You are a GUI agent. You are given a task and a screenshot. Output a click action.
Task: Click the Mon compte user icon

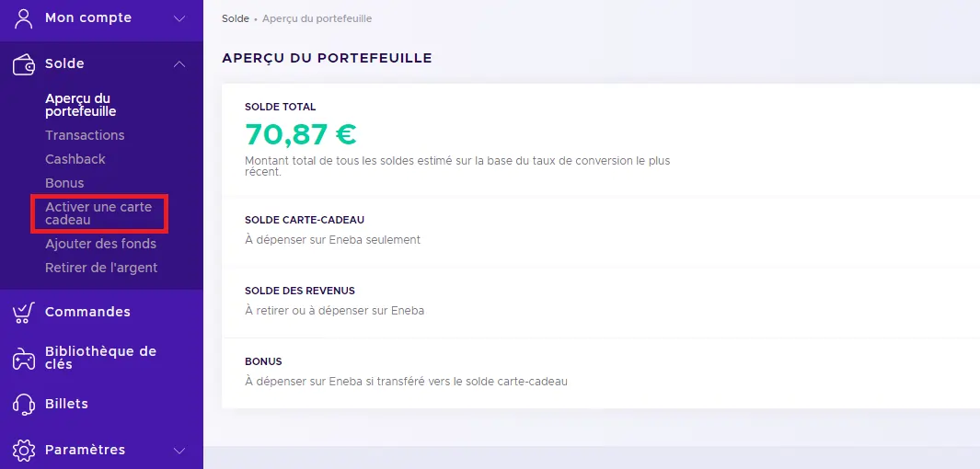tap(23, 17)
